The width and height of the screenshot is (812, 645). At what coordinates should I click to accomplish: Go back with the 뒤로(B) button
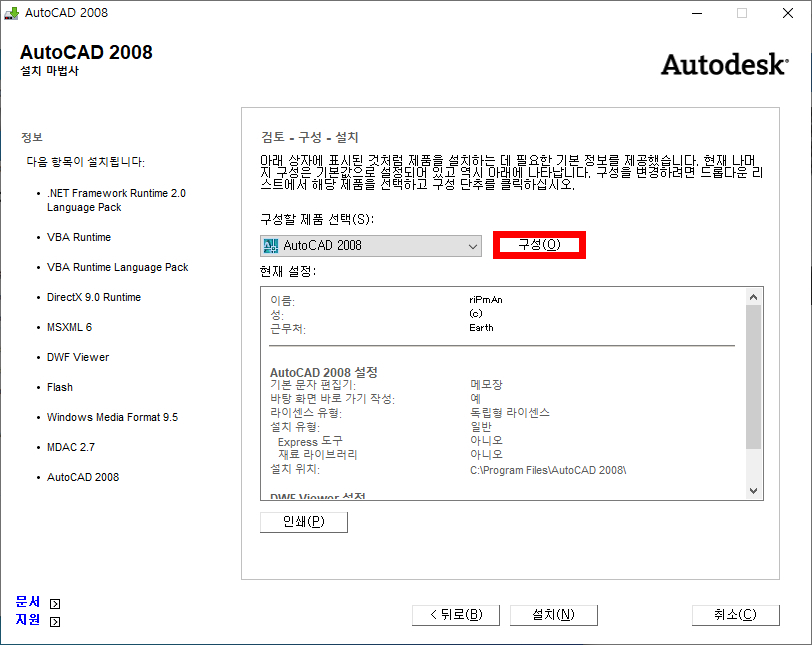tap(456, 615)
